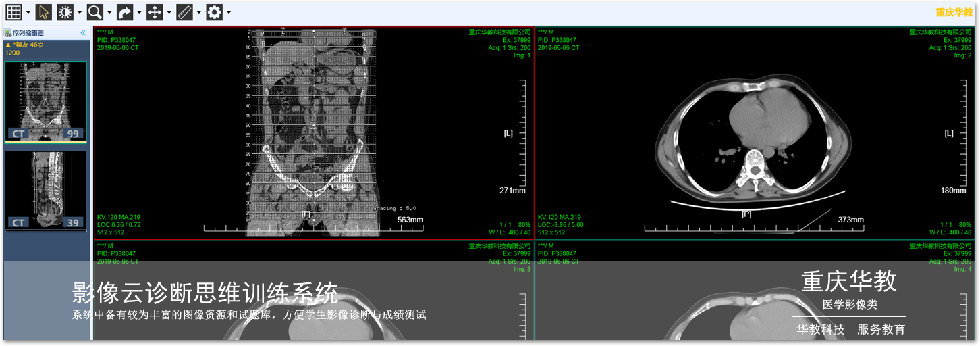Click the '563mm' scale label

pyautogui.click(x=410, y=220)
